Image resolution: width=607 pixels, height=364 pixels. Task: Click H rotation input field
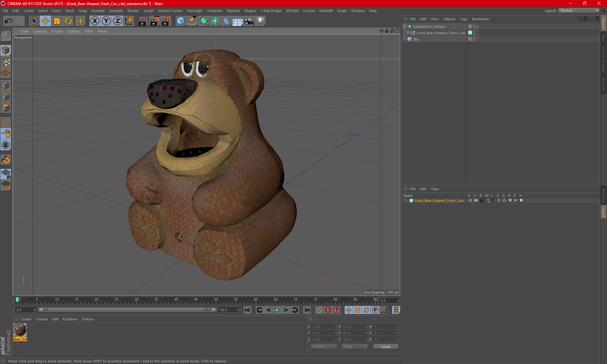tap(386, 327)
